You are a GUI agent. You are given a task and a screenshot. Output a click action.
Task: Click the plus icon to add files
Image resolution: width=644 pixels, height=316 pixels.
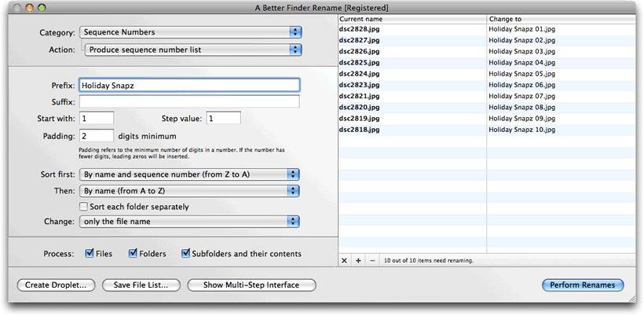tap(358, 260)
